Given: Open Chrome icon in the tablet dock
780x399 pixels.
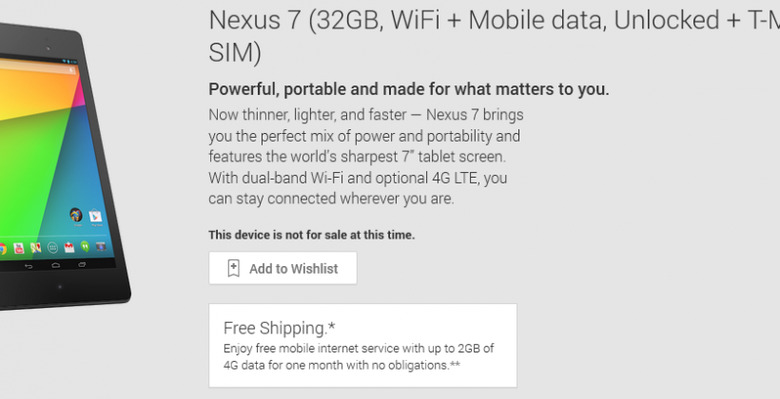Looking at the screenshot, I should click(2, 249).
